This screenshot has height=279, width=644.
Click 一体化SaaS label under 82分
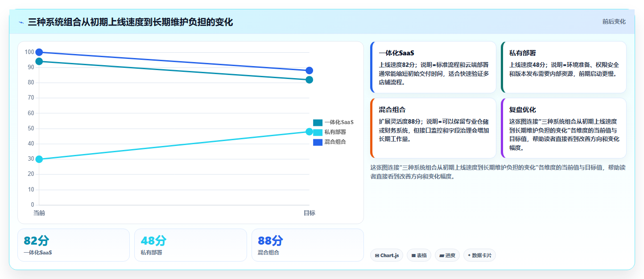point(38,253)
